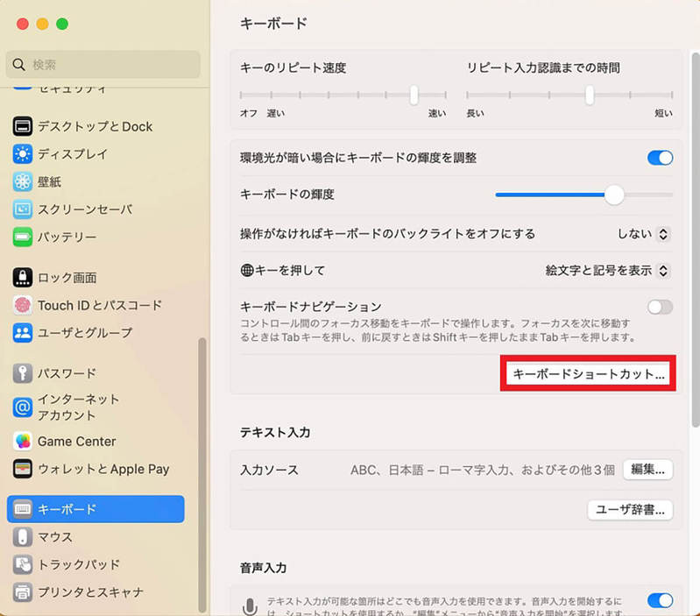Click the ロック画面 padlock icon

point(22,278)
